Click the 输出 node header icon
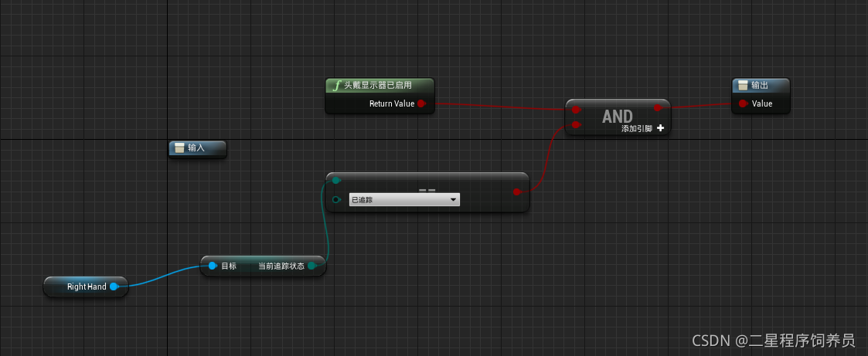Image resolution: width=868 pixels, height=356 pixels. pos(744,86)
